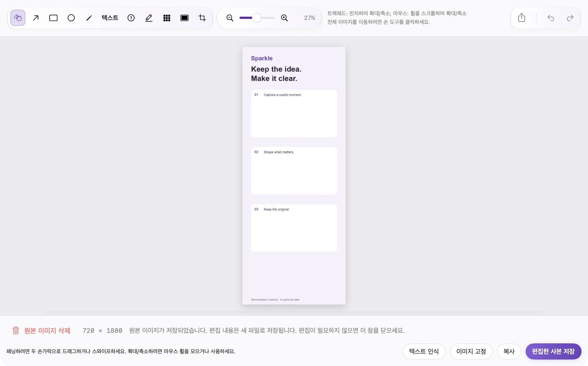Screen dimensions: 588x366
Task: Click the 텍스트 인식 button
Action: click(x=424, y=351)
